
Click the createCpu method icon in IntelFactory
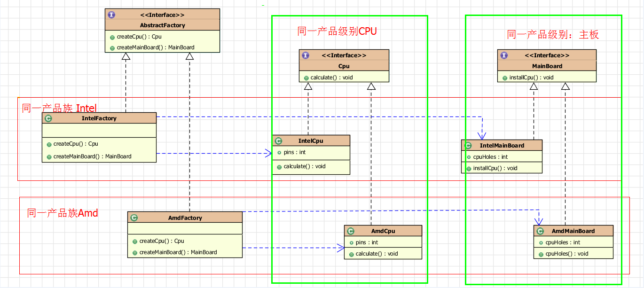click(49, 144)
